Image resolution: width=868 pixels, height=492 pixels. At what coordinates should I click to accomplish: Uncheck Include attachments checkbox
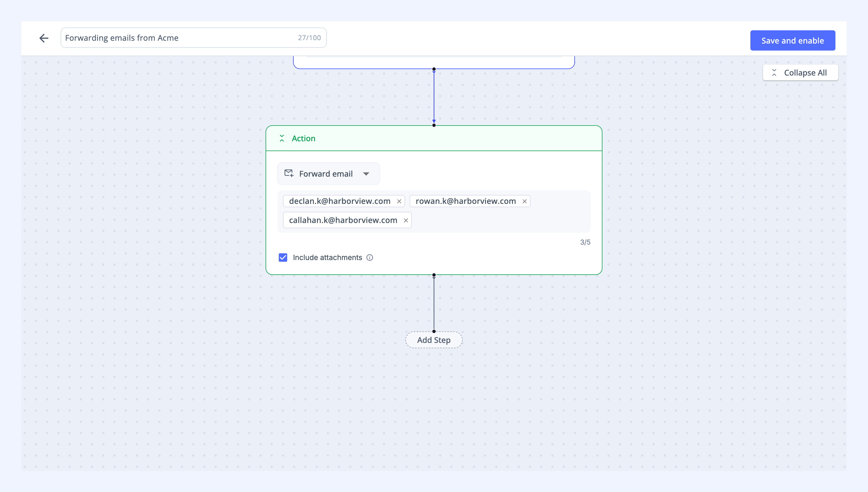pyautogui.click(x=283, y=258)
